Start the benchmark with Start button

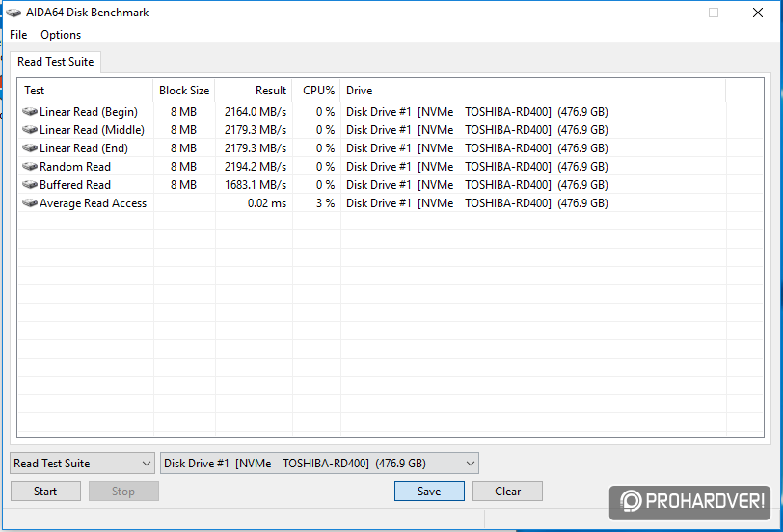[45, 492]
